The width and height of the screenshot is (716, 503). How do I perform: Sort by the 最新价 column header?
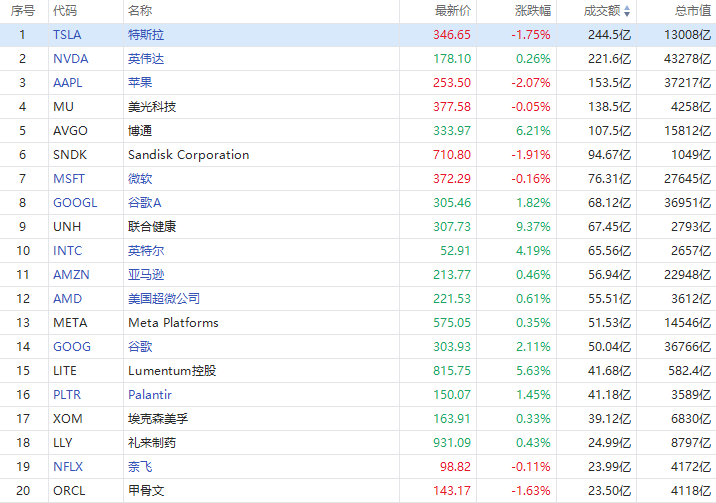coord(453,11)
